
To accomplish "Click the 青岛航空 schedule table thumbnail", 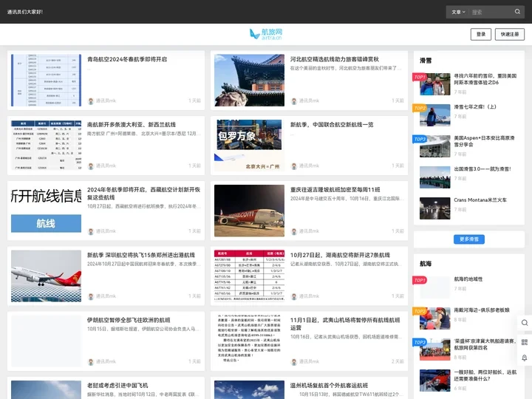I will pos(46,80).
